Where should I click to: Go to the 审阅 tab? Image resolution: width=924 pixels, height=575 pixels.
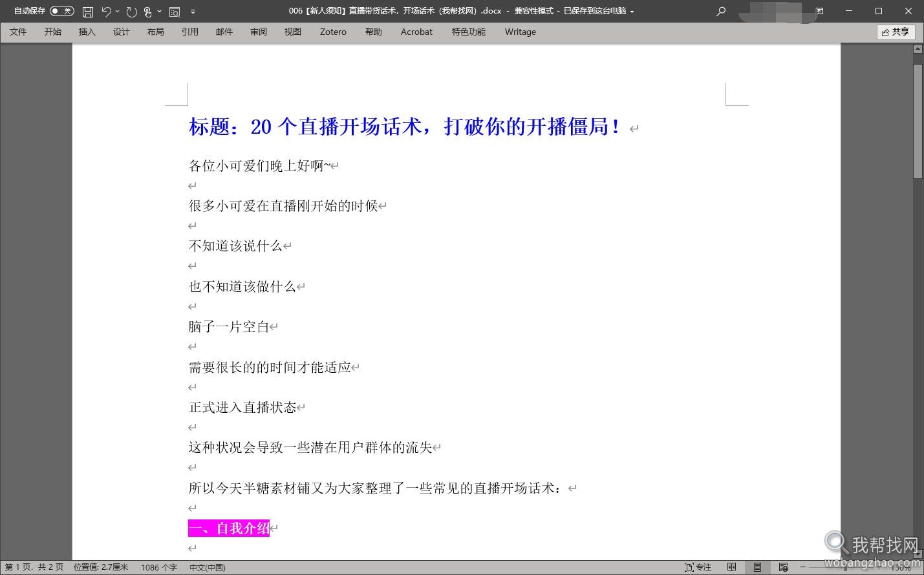coord(259,32)
